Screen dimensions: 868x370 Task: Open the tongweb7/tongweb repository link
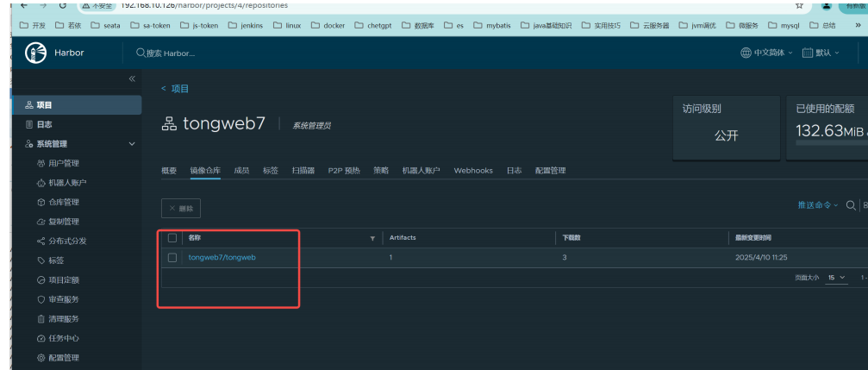pyautogui.click(x=222, y=258)
